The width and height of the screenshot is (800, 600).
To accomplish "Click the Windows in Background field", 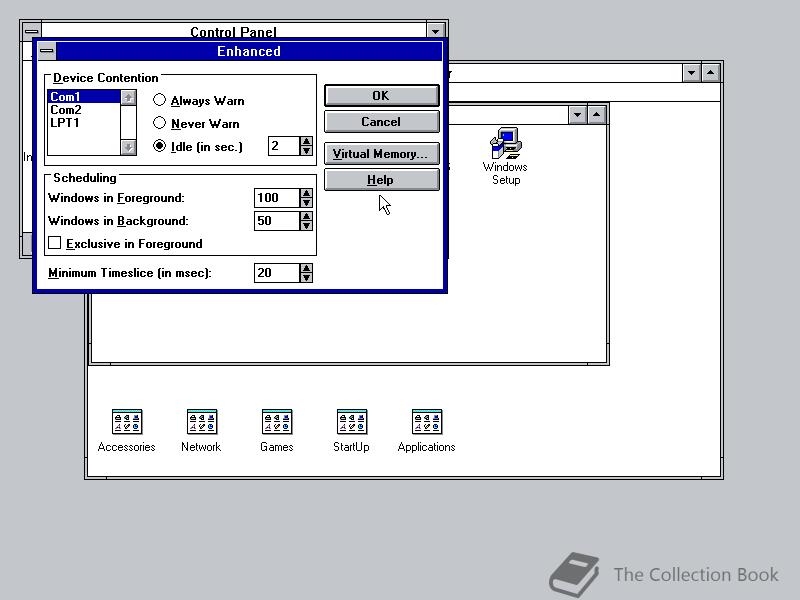I will click(277, 221).
